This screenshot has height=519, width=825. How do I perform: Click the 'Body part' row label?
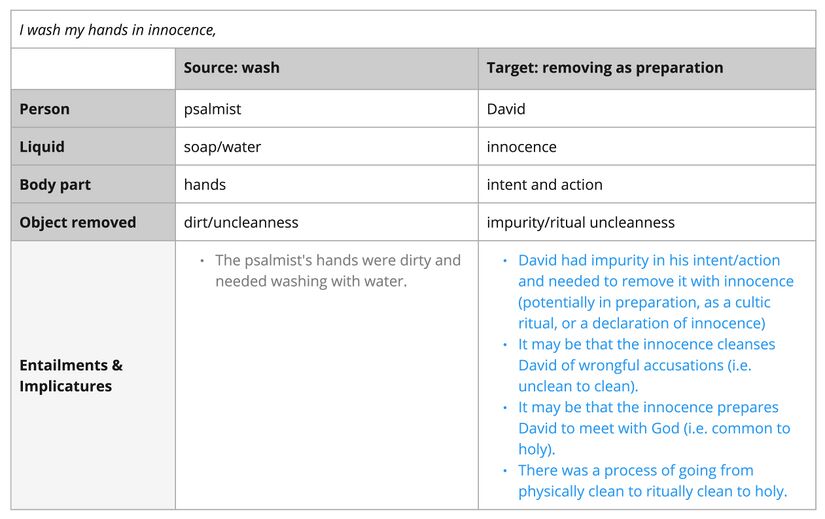coord(55,184)
